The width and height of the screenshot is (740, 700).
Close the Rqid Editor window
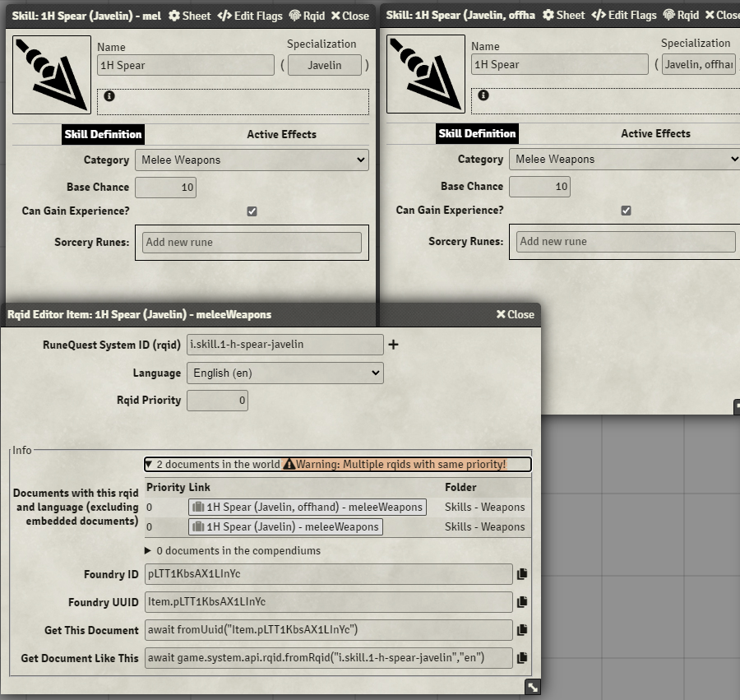pyautogui.click(x=514, y=314)
